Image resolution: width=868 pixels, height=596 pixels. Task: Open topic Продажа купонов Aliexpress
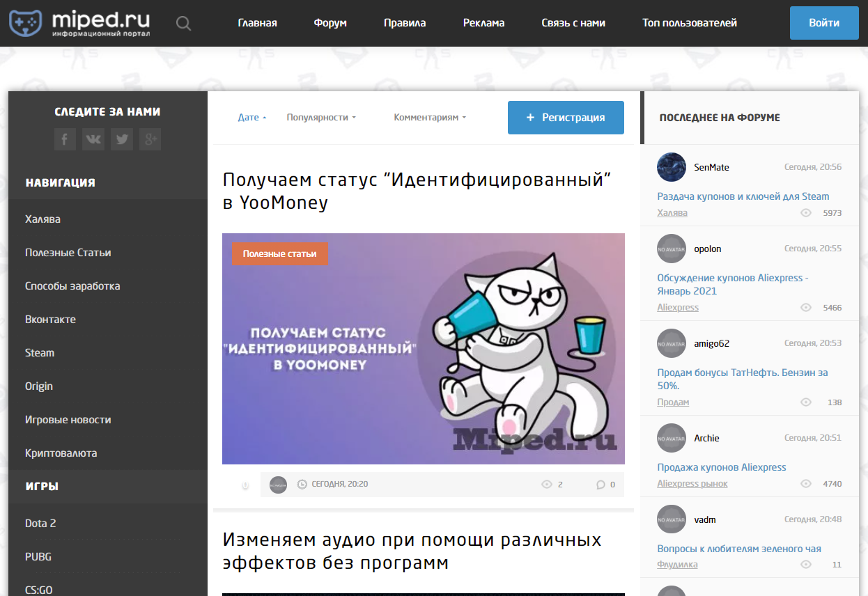tap(722, 467)
